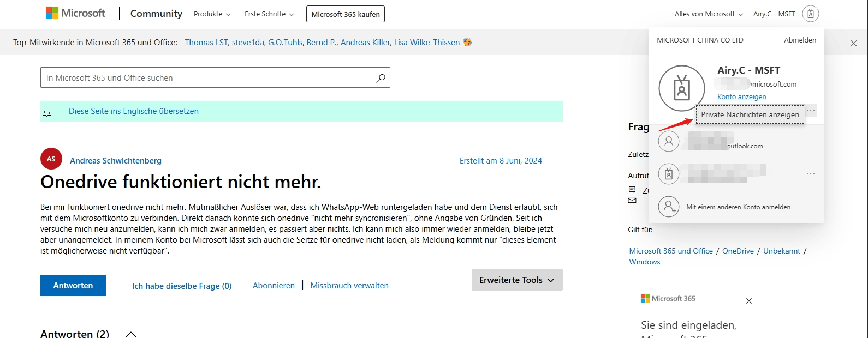Click Erstellt am 8 Juni, 2024 link

click(x=501, y=161)
